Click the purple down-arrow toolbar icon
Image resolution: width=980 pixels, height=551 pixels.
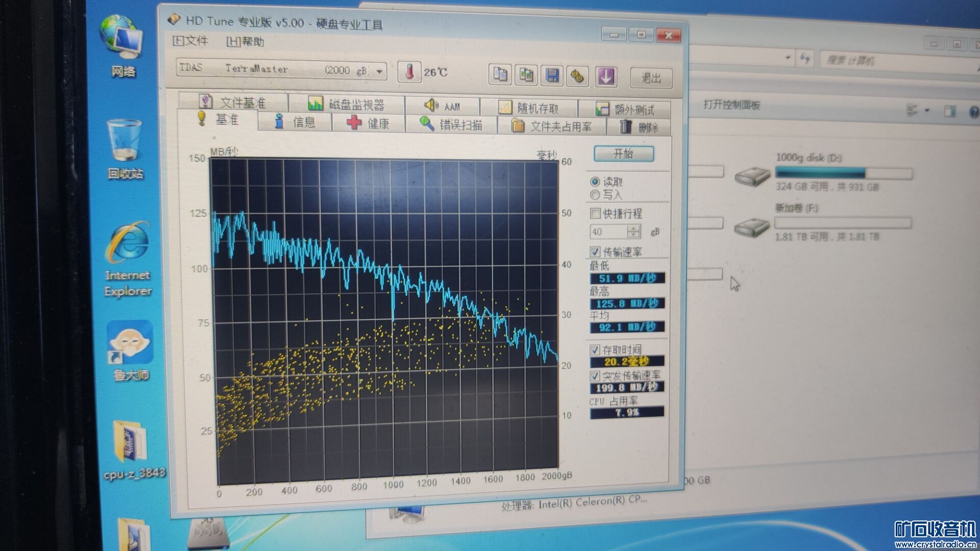[x=606, y=77]
